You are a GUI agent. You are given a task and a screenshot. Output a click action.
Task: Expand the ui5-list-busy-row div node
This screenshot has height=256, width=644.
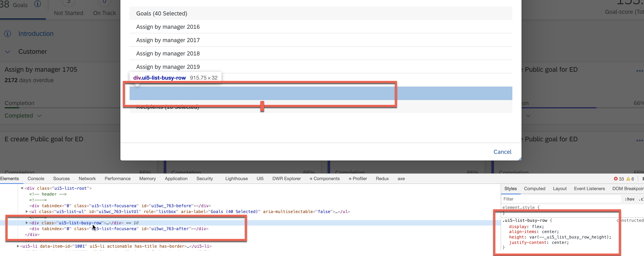tap(27, 223)
